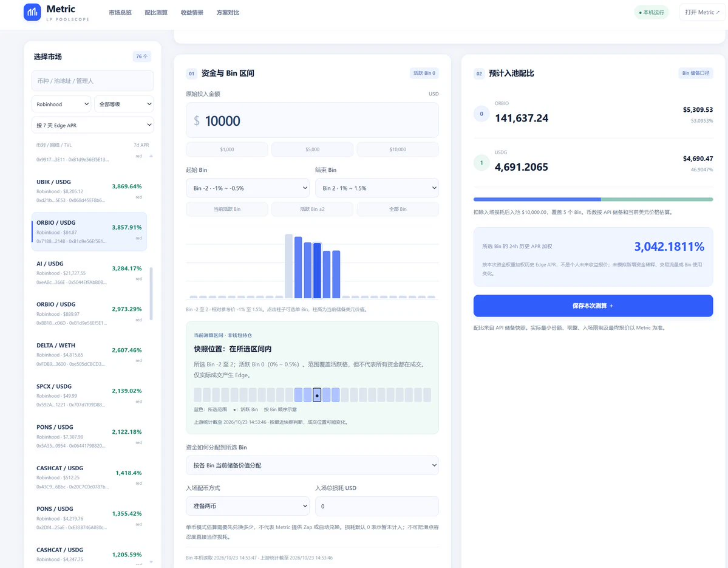Open the 按各 Bin 当前储备价值分配 dropdown
Screen dimensions: 728x568
313,465
